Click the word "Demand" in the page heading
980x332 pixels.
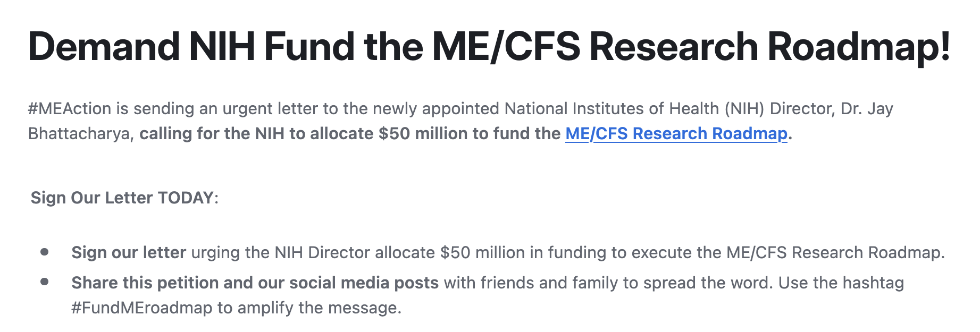(x=104, y=47)
